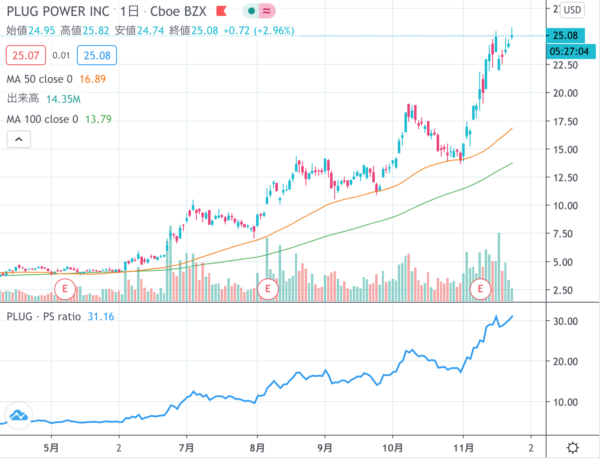Click the Cboe BZX exchange label
The width and height of the screenshot is (600, 459).
click(x=178, y=11)
